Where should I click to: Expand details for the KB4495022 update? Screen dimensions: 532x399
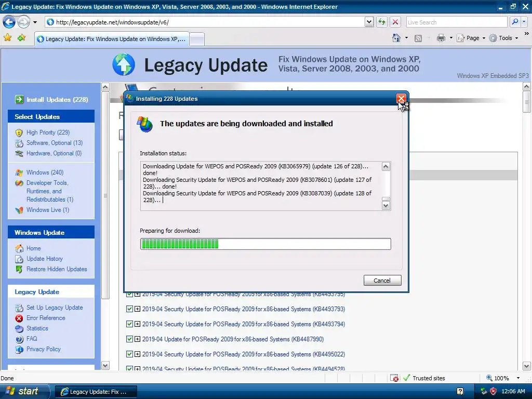point(137,354)
